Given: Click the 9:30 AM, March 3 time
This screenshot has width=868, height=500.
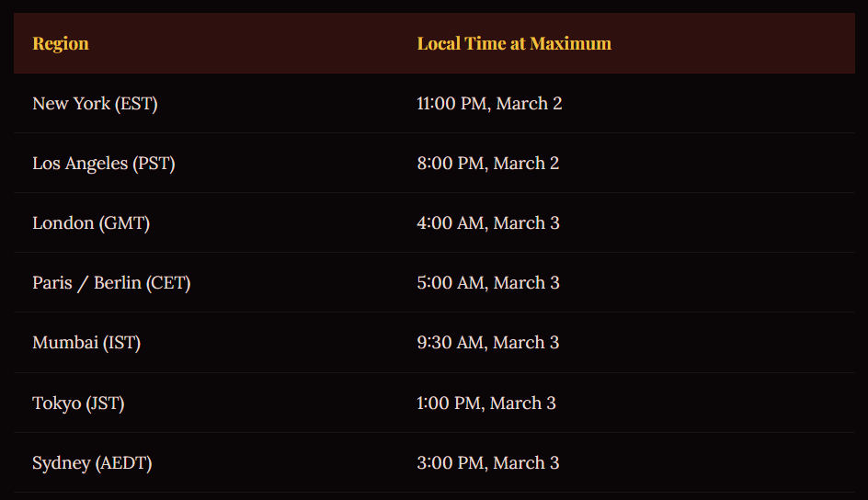Looking at the screenshot, I should click(x=487, y=343).
